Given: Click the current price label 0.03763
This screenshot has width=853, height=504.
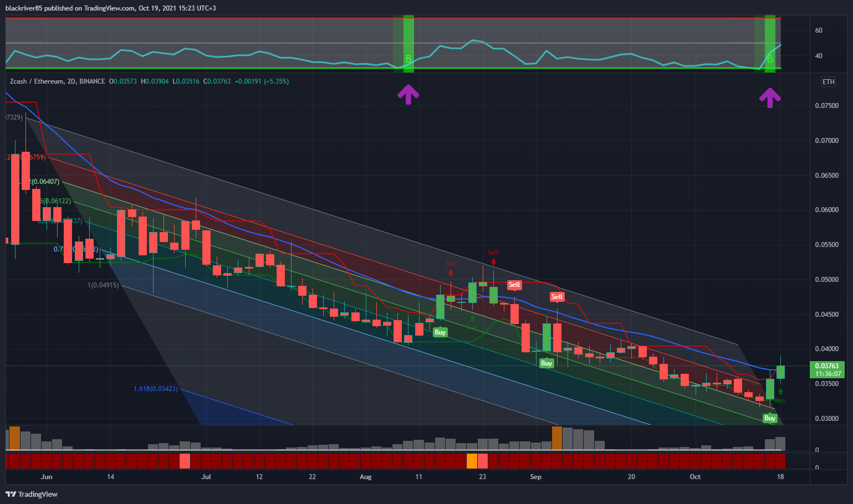Looking at the screenshot, I should (827, 366).
